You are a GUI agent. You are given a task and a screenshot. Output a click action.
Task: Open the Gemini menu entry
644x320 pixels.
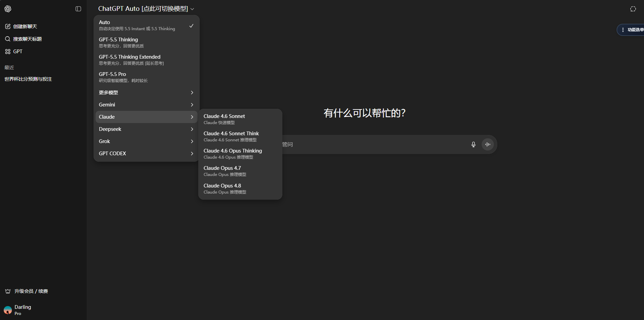click(x=146, y=105)
